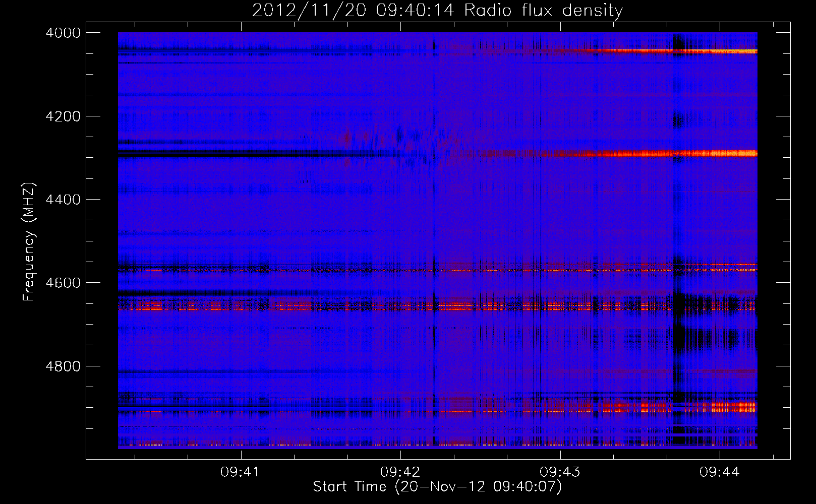
Task: Click the 09:44 time axis label
Action: tap(719, 472)
